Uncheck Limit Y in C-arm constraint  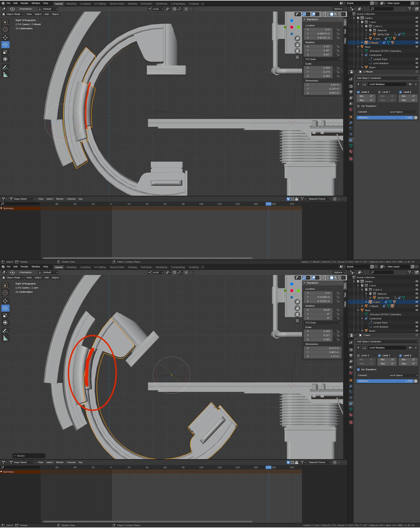click(x=379, y=356)
